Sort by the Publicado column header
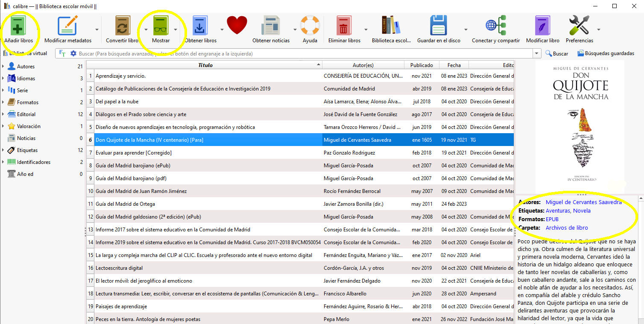644x324 pixels. point(421,65)
